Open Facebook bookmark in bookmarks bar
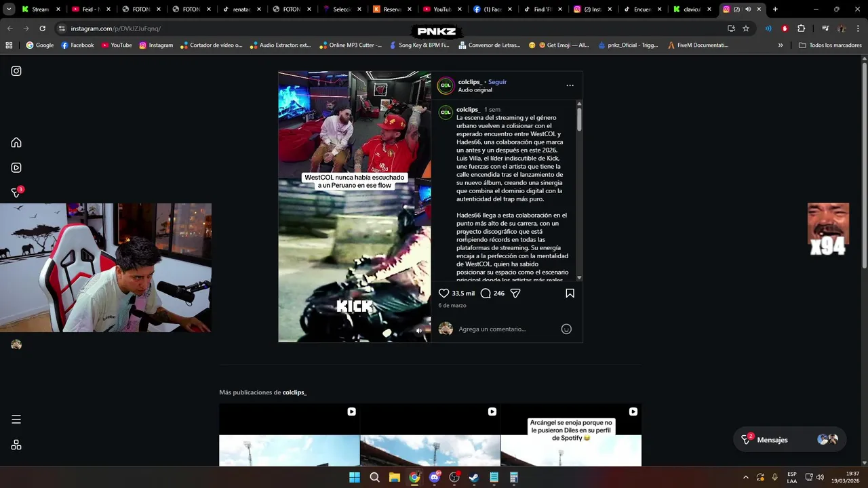This screenshot has height=488, width=868. pos(77,45)
